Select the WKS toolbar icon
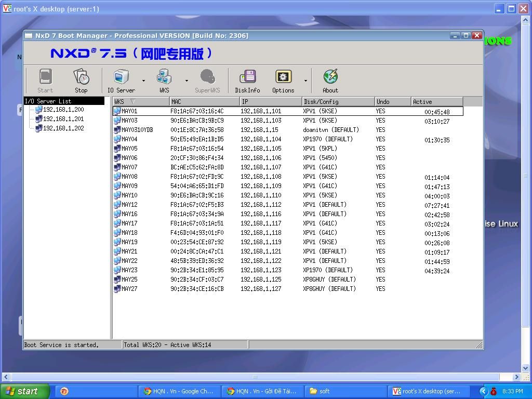 point(164,78)
